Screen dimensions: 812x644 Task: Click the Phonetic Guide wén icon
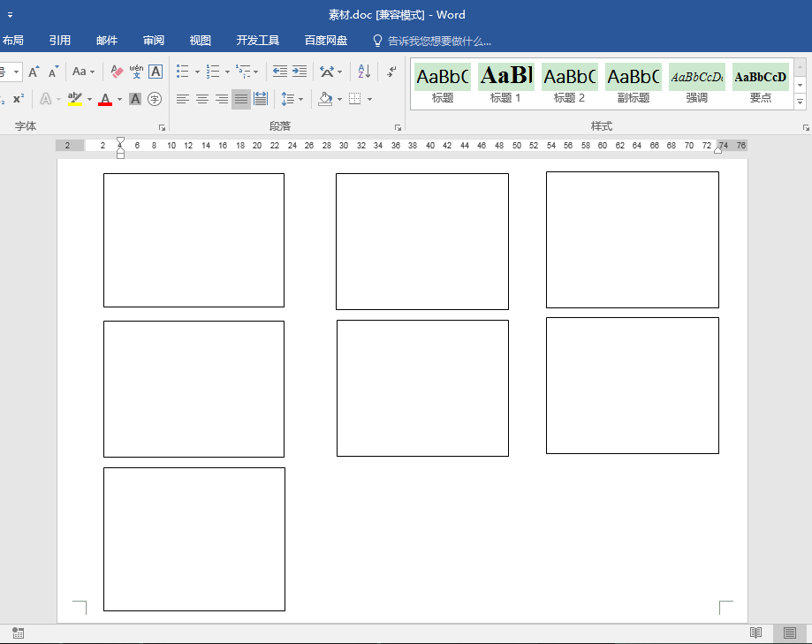(x=136, y=72)
